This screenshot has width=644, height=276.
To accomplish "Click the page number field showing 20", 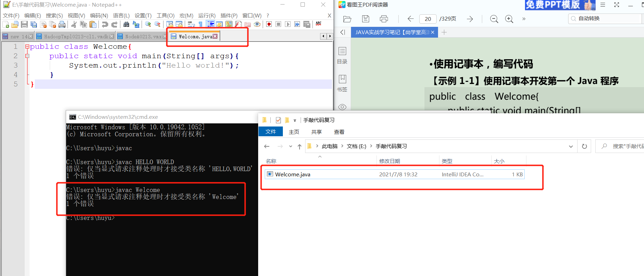I will coord(428,19).
